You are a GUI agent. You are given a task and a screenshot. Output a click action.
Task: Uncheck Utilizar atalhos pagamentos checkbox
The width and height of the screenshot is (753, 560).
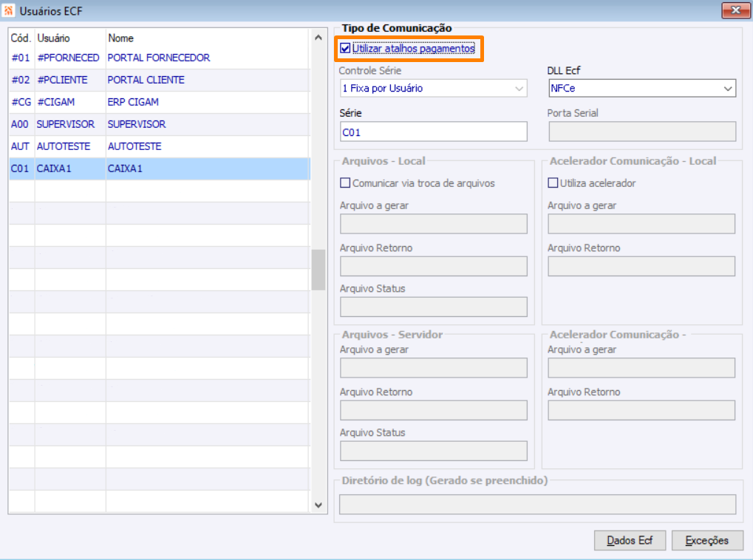click(x=345, y=49)
